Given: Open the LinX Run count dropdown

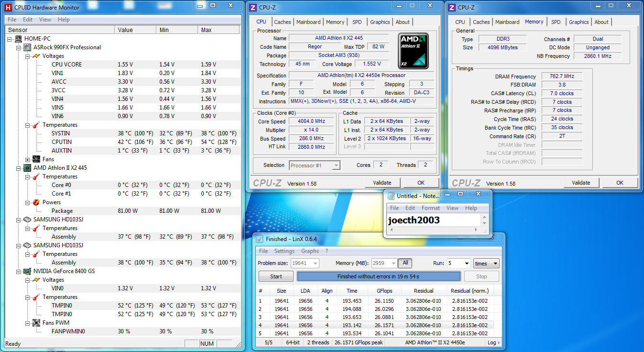Looking at the screenshot, I should 466,264.
